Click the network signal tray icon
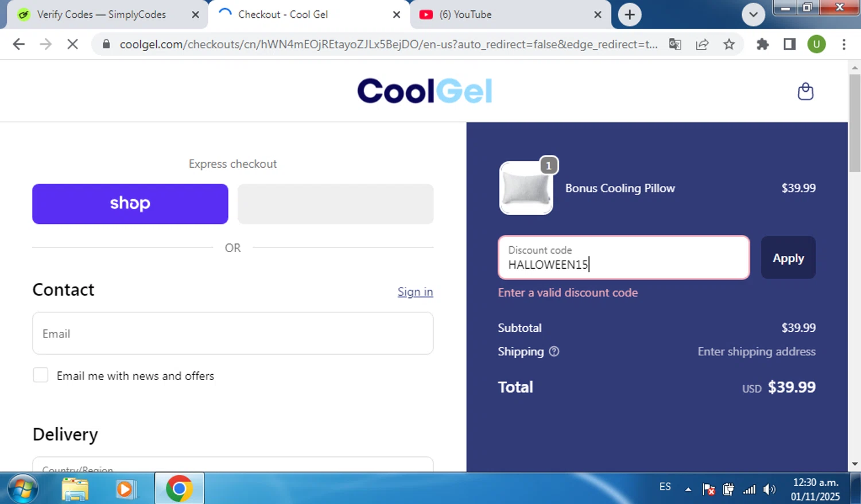861x504 pixels. click(749, 489)
